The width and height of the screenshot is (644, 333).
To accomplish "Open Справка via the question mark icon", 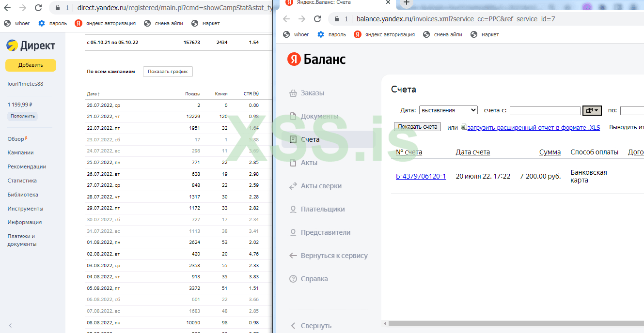I will pos(293,279).
